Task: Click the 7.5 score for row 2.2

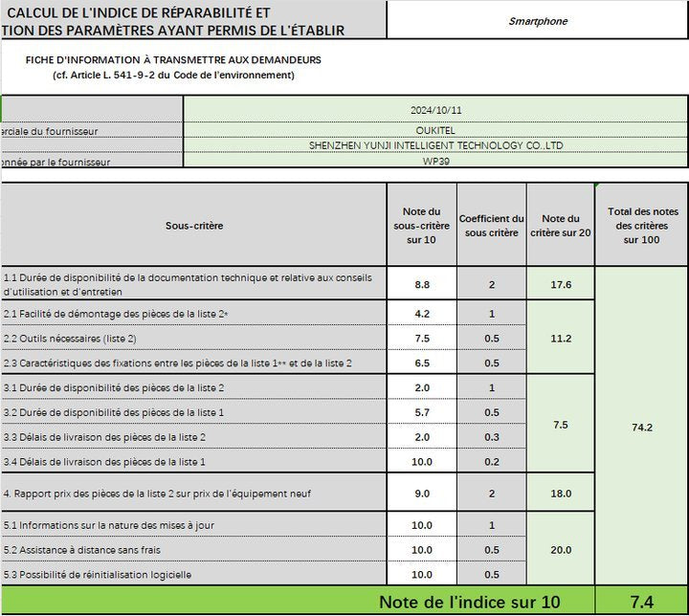Action: [421, 339]
